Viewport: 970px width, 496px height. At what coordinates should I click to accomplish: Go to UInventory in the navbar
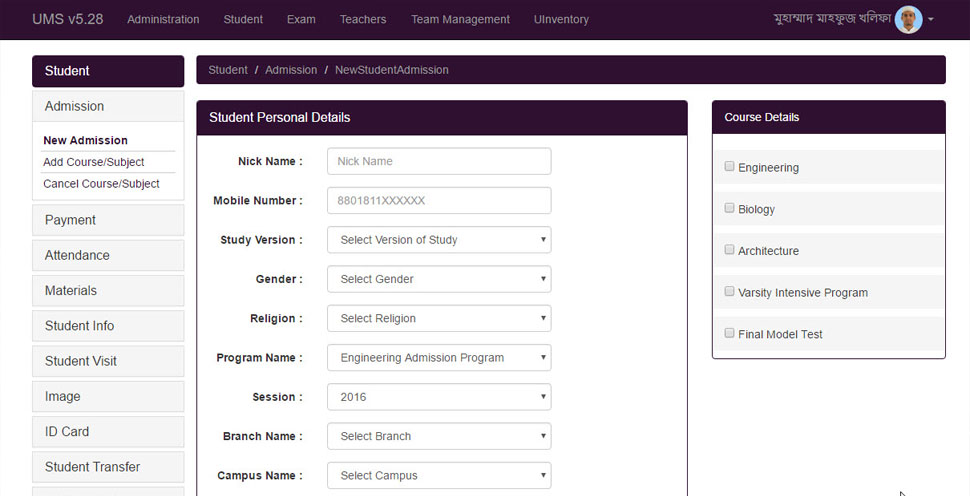pyautogui.click(x=561, y=20)
